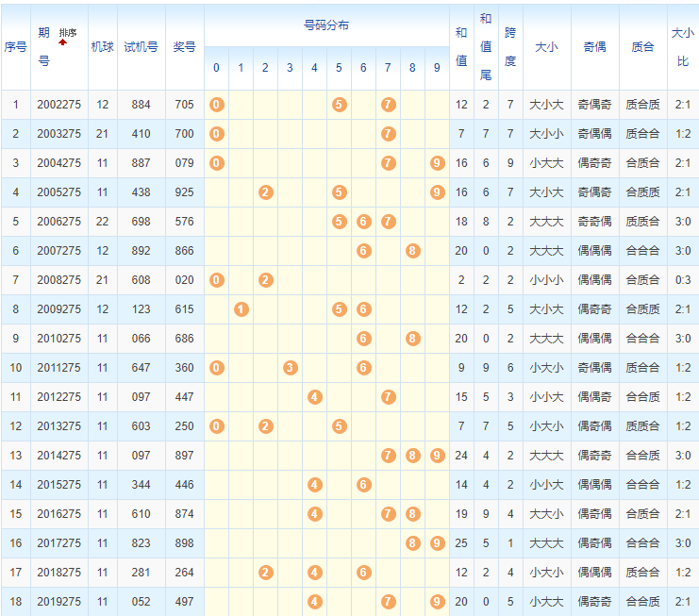Click period number 2014275 cell
Image resolution: width=699 pixels, height=616 pixels.
point(58,455)
